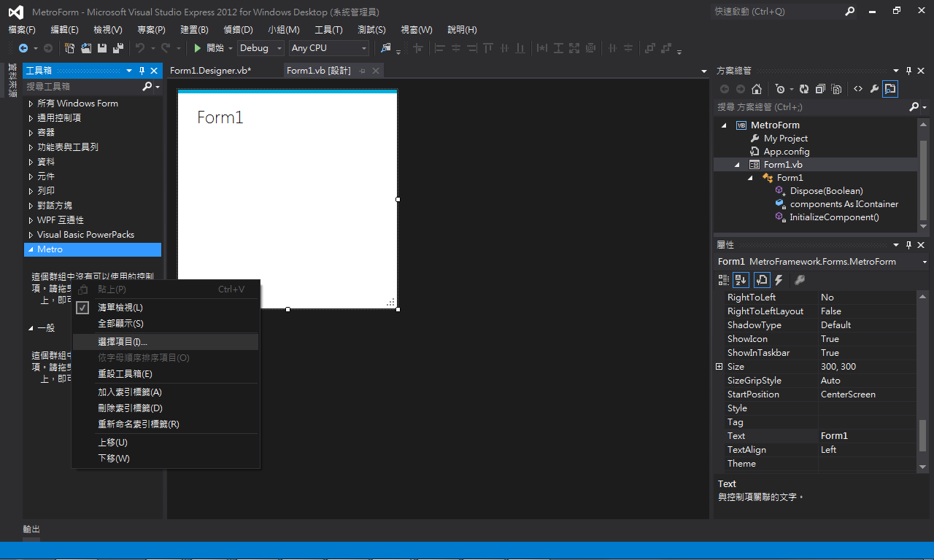Viewport: 934px width, 560px height.
Task: Open the 檔案(F) menu
Action: point(22,30)
